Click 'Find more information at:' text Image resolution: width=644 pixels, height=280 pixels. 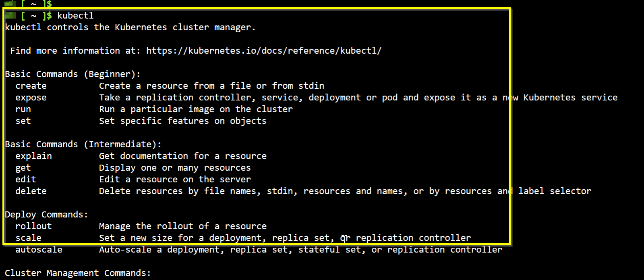click(x=75, y=51)
